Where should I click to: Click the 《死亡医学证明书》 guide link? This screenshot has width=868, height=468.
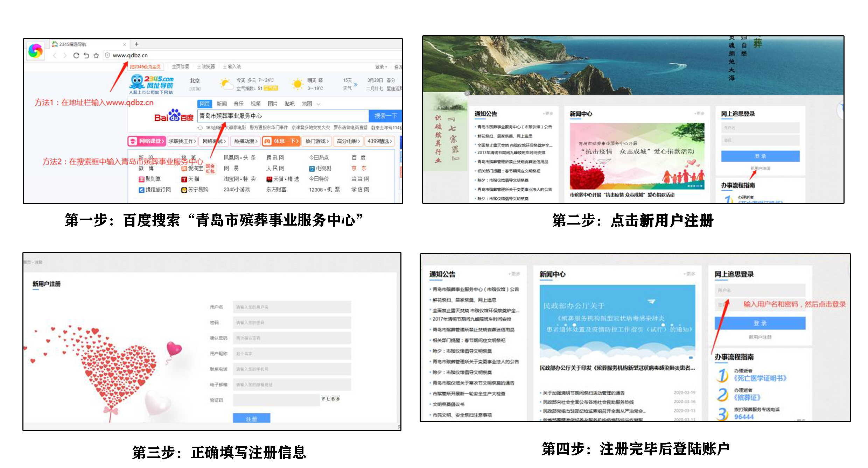pos(760,378)
